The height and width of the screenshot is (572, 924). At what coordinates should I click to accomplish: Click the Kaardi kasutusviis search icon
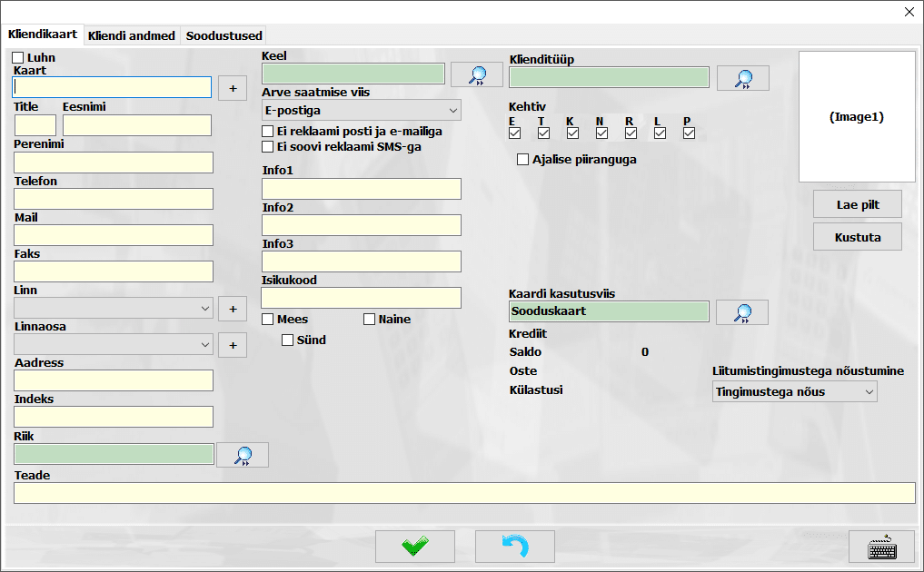(x=741, y=313)
